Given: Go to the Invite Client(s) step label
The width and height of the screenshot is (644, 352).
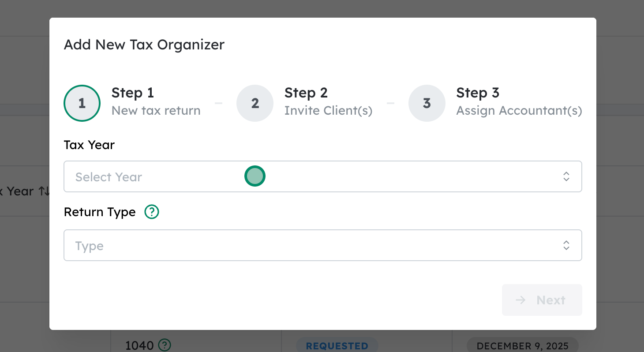Looking at the screenshot, I should click(x=328, y=110).
